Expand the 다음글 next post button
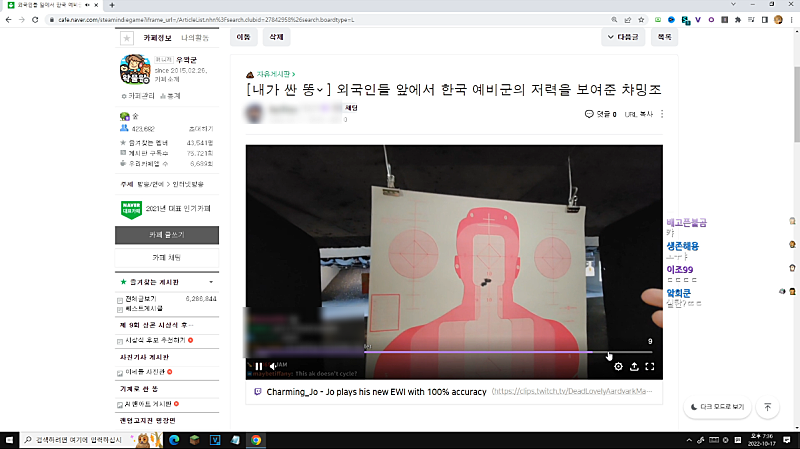The image size is (800, 449). pyautogui.click(x=622, y=37)
